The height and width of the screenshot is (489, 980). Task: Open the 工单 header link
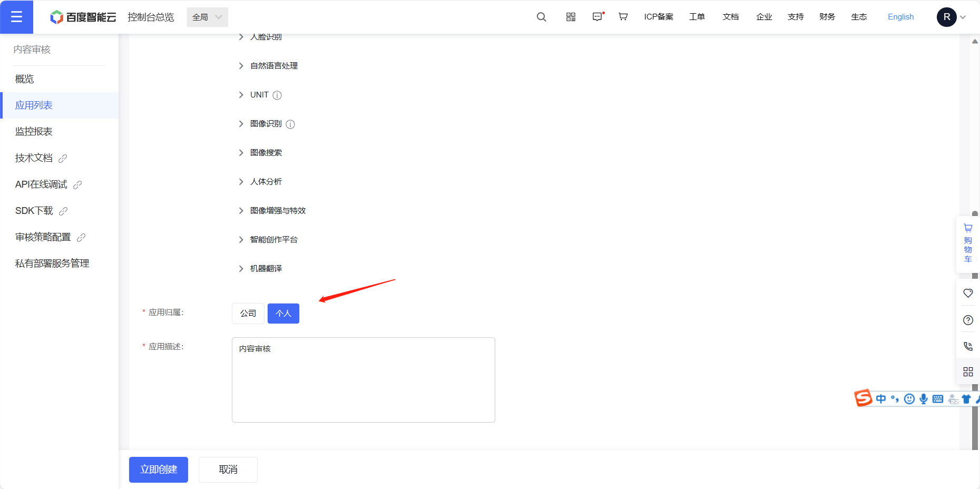697,17
